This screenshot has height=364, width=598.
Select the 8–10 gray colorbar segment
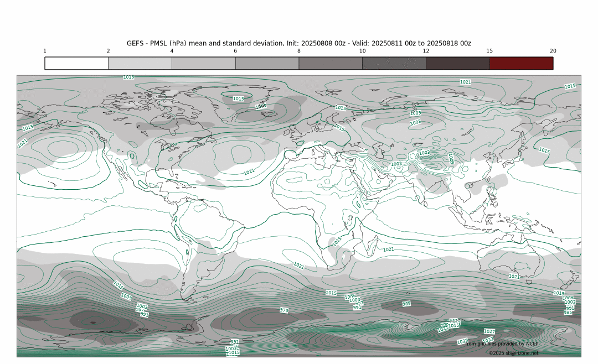coord(331,63)
